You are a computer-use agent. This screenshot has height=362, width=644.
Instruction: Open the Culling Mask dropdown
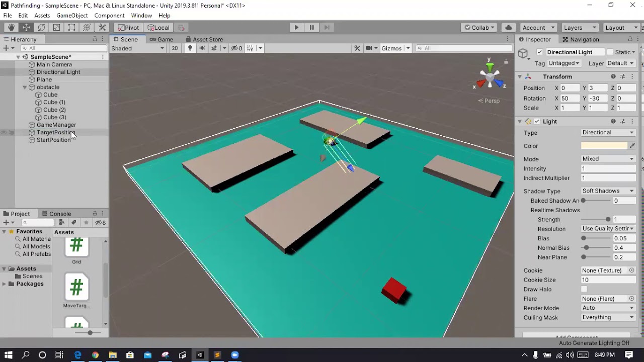coord(608,317)
